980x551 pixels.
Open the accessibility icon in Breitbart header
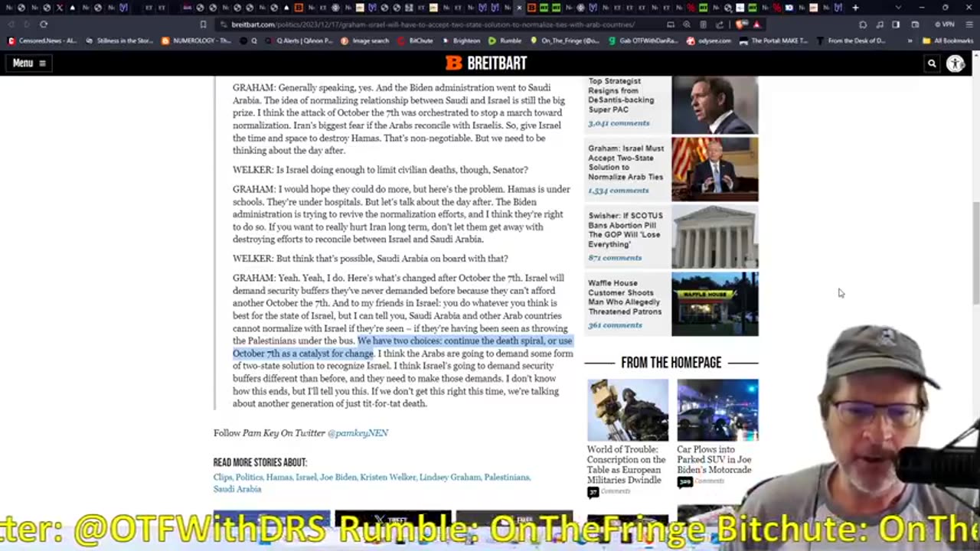955,64
